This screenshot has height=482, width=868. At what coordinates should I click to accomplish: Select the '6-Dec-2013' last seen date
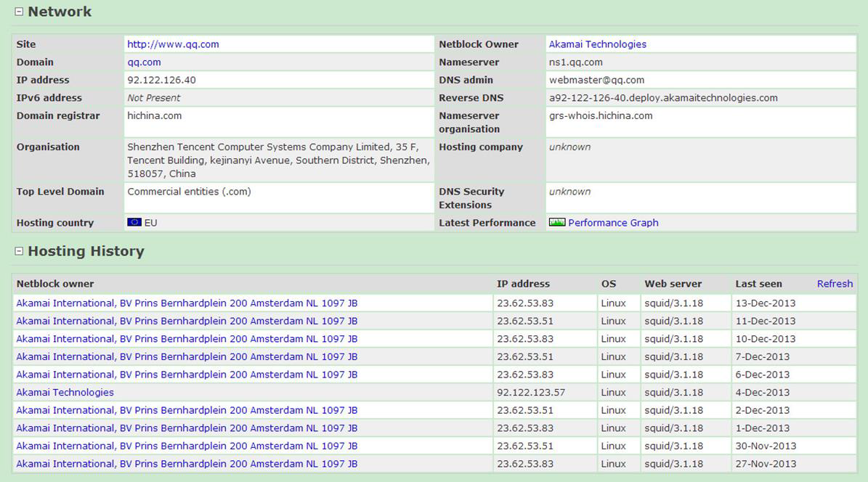point(763,375)
